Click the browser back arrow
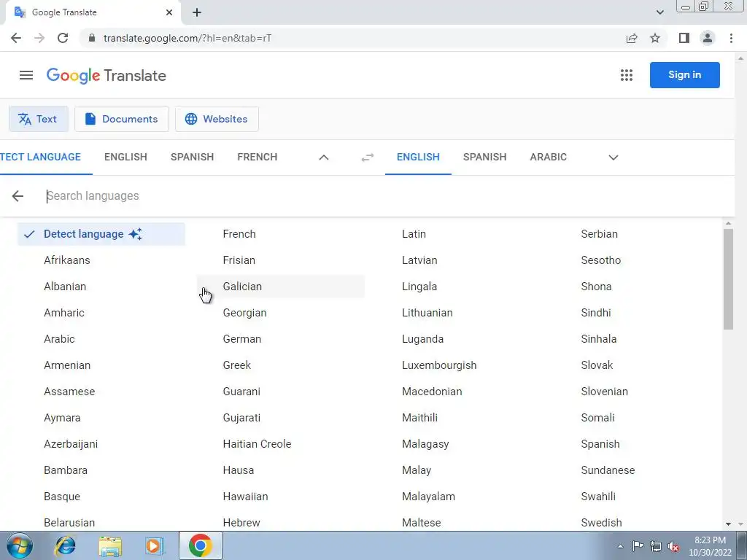Image resolution: width=747 pixels, height=560 pixels. pos(16,38)
